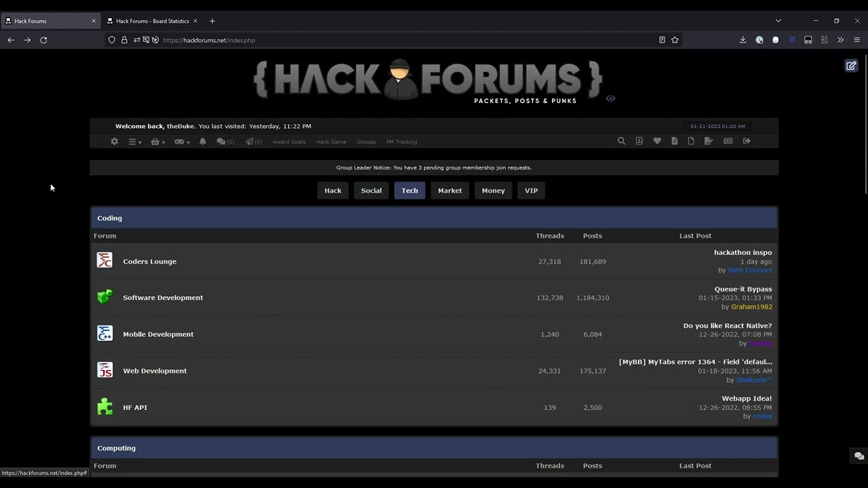Click the URL address bar
Image resolution: width=868 pixels, height=488 pixels.
point(407,40)
